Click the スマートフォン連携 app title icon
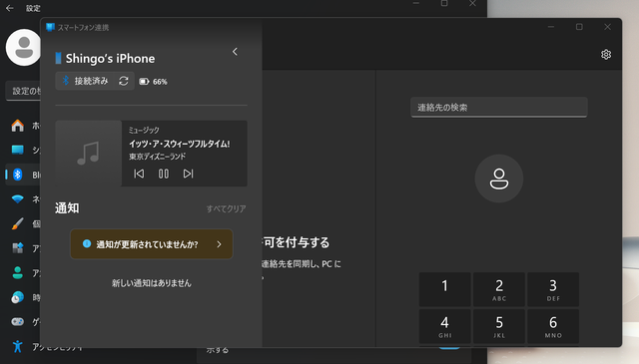The height and width of the screenshot is (364, 639). (51, 27)
